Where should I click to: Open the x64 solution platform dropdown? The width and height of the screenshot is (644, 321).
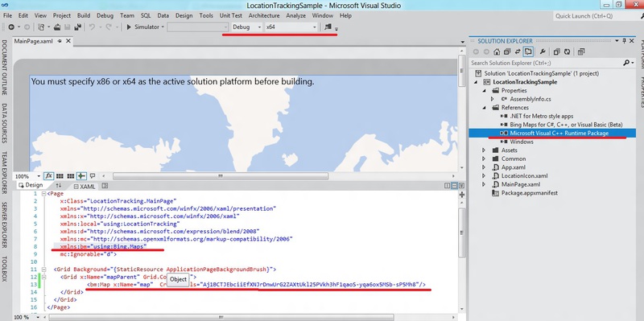tap(291, 27)
